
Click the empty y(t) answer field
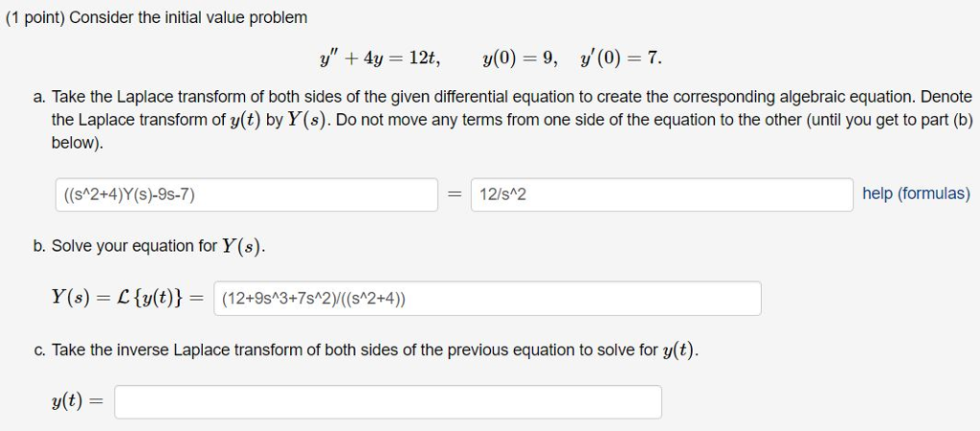click(x=388, y=401)
